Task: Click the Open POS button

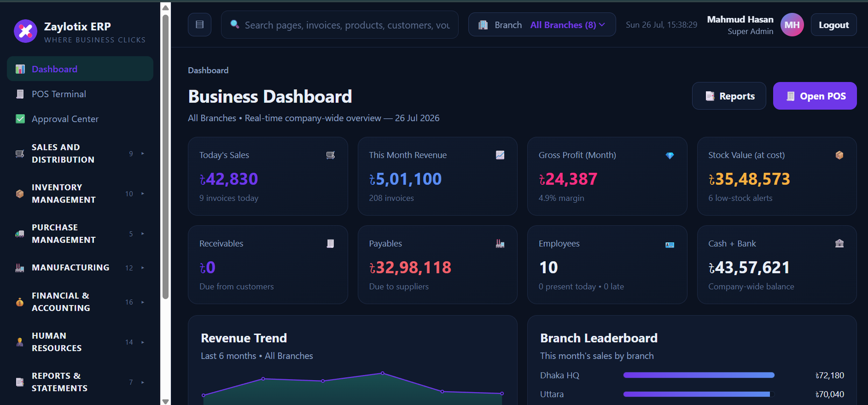Action: coord(815,96)
